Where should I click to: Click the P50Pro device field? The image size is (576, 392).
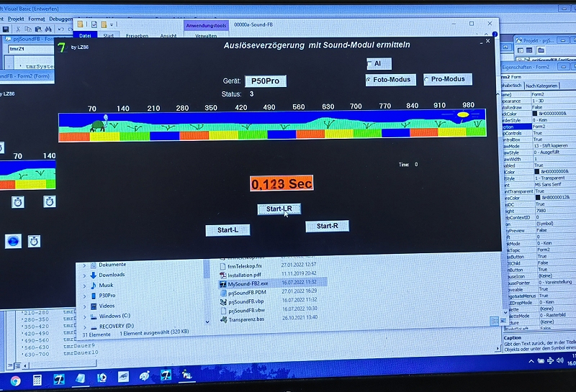point(265,81)
